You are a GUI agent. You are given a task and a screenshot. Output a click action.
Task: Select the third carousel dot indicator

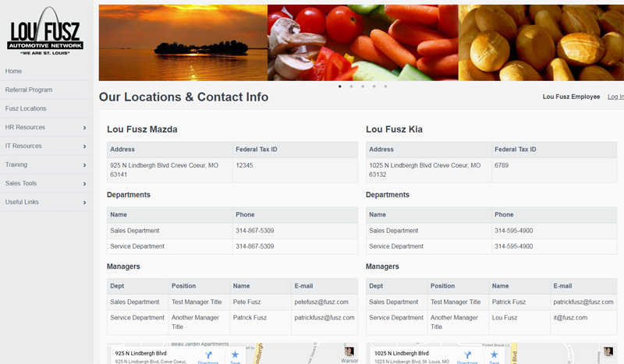[363, 87]
